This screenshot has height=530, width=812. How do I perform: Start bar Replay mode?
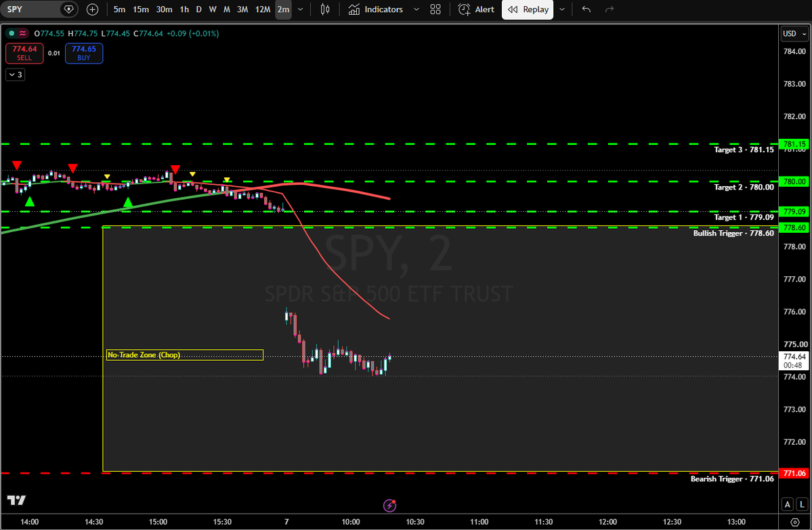[x=527, y=9]
